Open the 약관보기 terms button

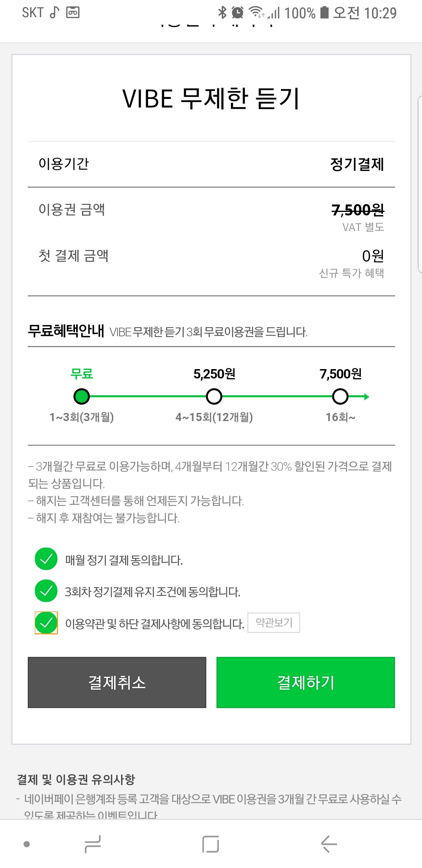(x=274, y=622)
